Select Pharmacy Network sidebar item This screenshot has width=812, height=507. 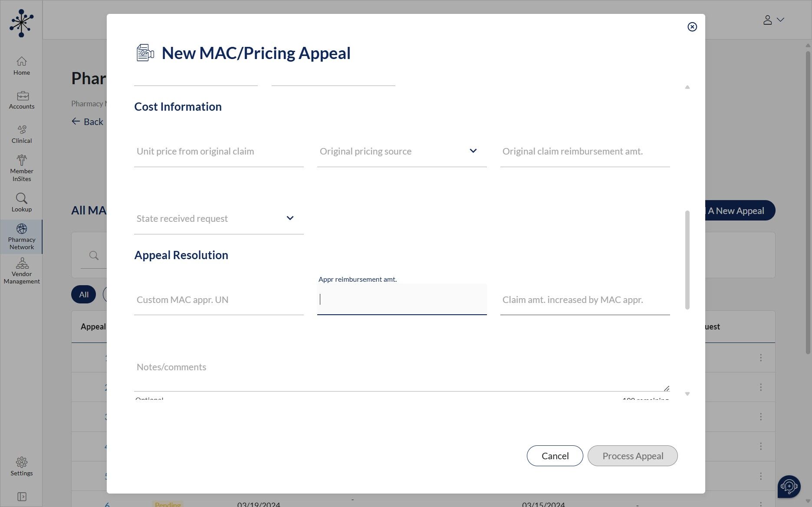pyautogui.click(x=22, y=237)
